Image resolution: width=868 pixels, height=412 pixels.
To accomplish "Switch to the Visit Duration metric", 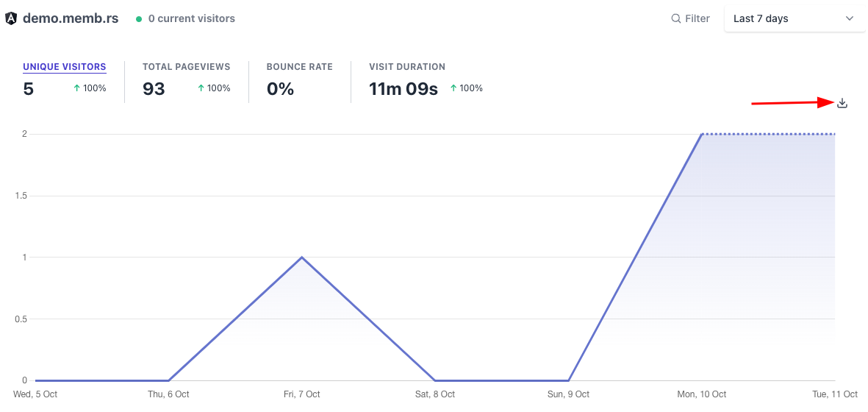I will tap(407, 67).
